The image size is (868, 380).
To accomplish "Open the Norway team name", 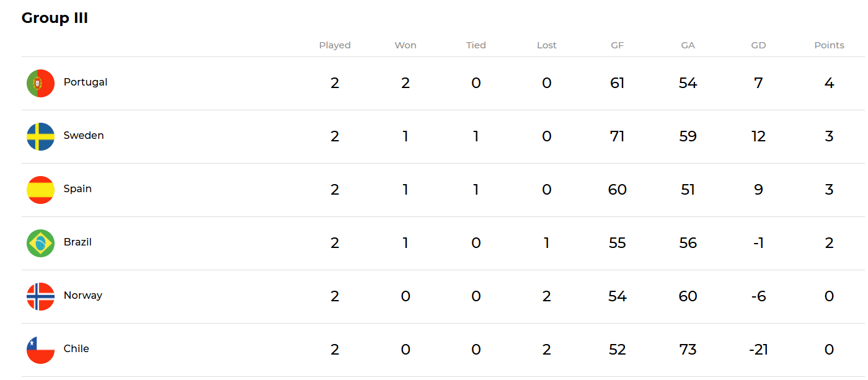I will point(83,295).
